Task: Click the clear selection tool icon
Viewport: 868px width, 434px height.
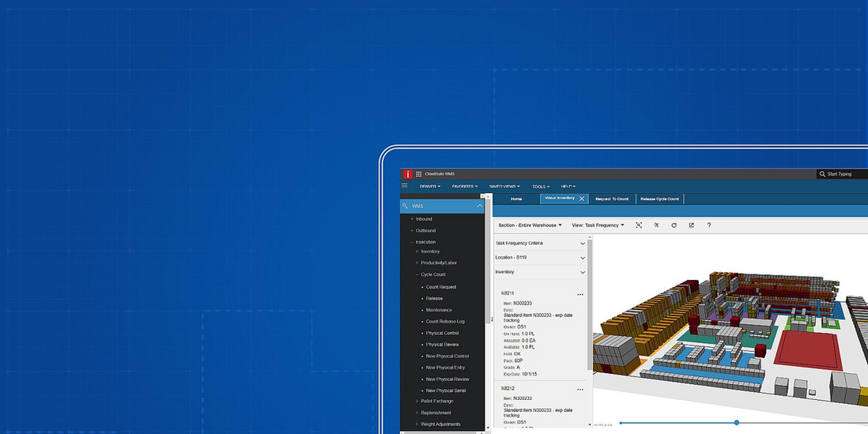Action: point(656,225)
